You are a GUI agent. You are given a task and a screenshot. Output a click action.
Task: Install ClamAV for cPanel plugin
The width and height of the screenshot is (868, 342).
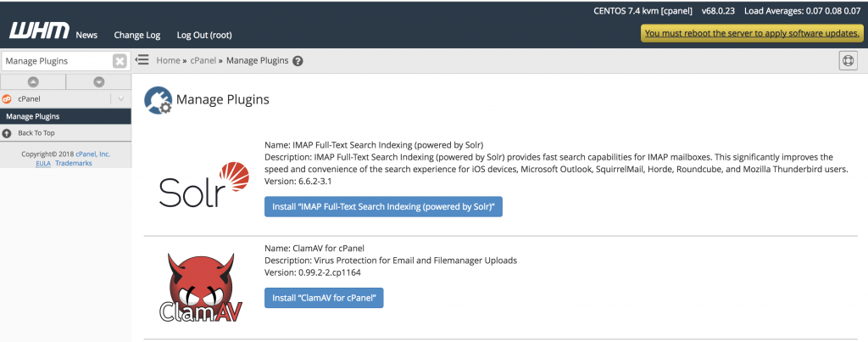coord(324,298)
